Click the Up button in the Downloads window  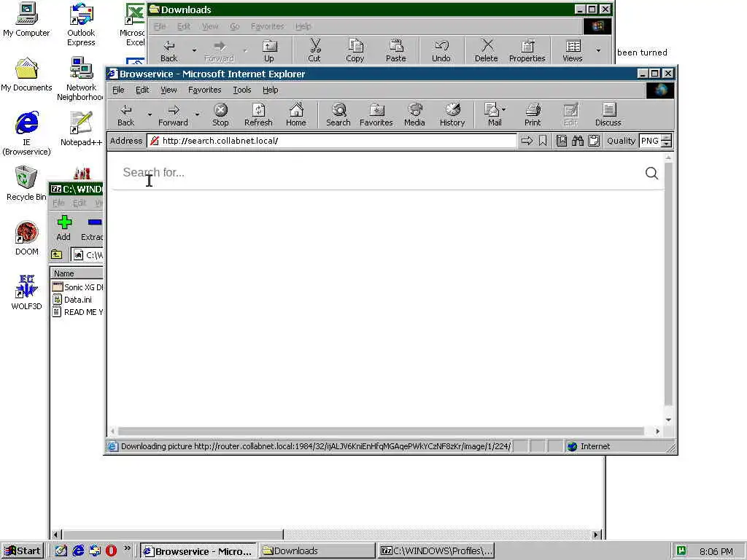(x=269, y=51)
